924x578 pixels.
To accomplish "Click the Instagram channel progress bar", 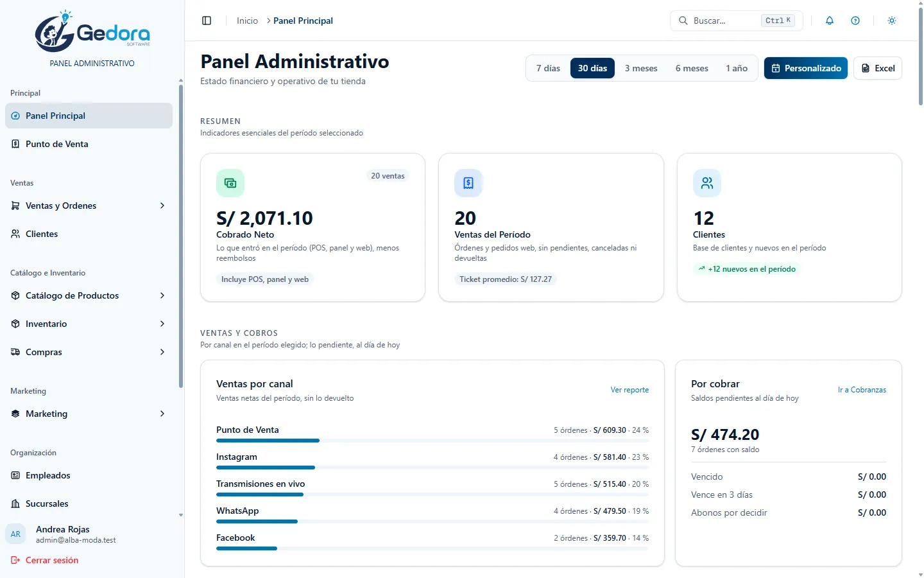I will click(x=432, y=468).
